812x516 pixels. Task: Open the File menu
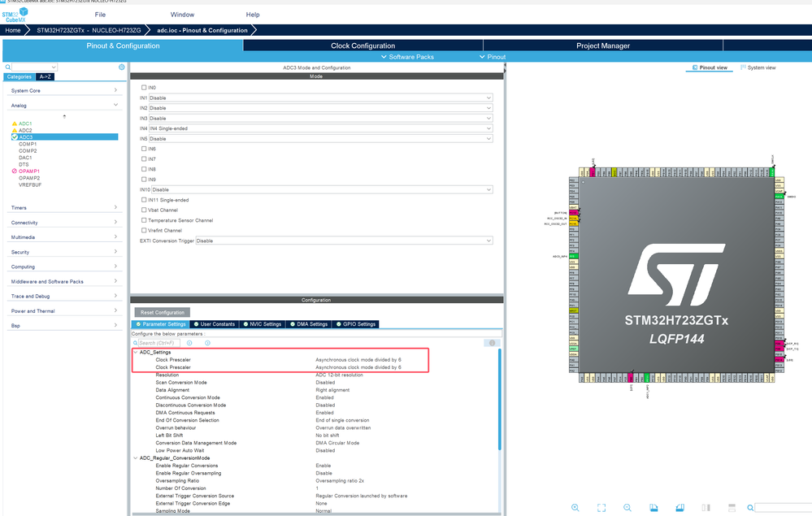coord(101,15)
